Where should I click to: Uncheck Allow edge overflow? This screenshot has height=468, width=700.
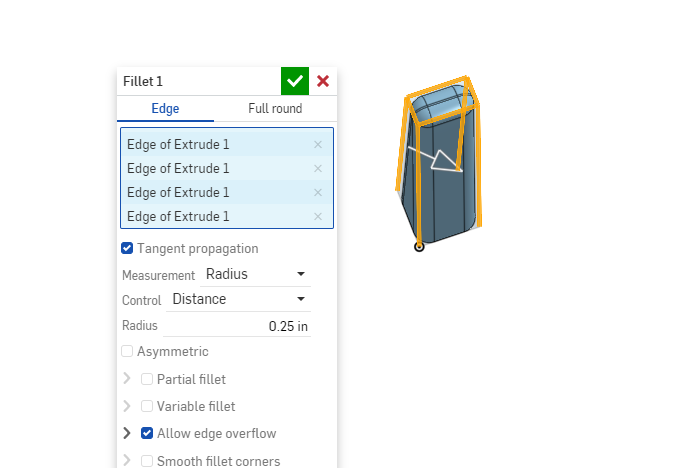point(147,434)
